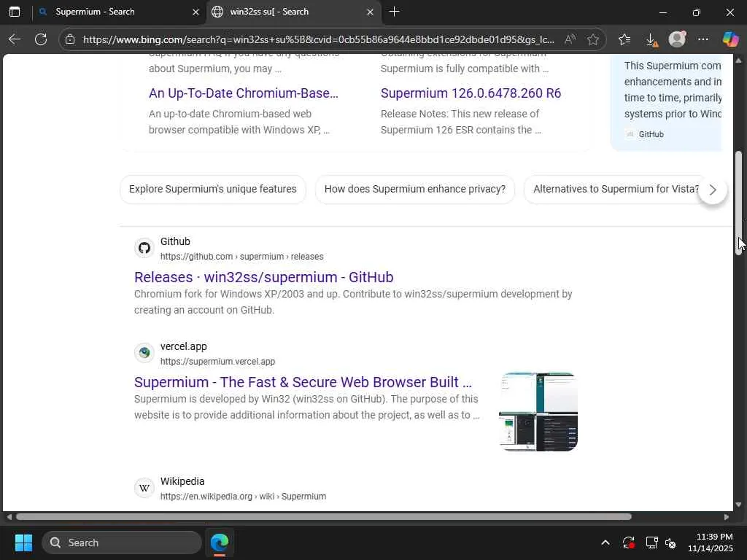Click the taskbar Search box

pos(122,542)
